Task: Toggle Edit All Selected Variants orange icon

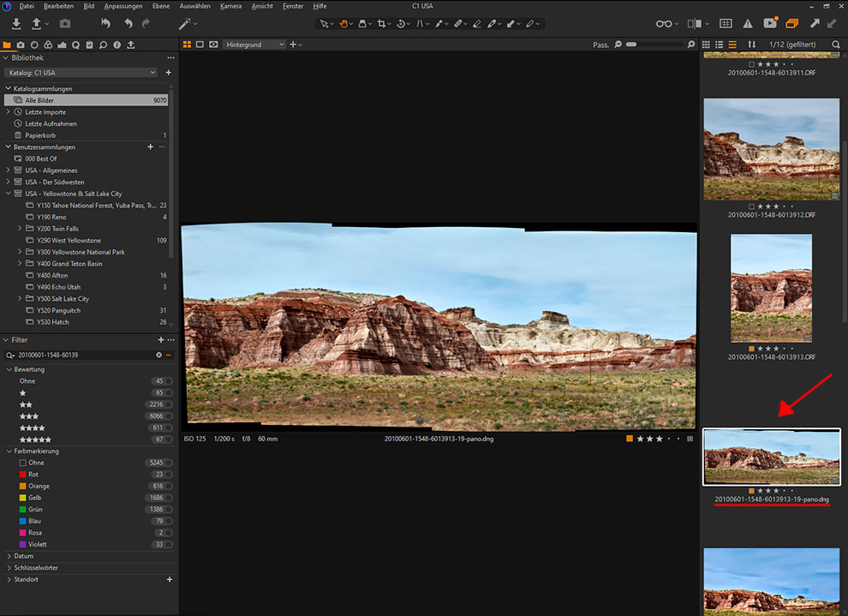Action: click(x=791, y=23)
